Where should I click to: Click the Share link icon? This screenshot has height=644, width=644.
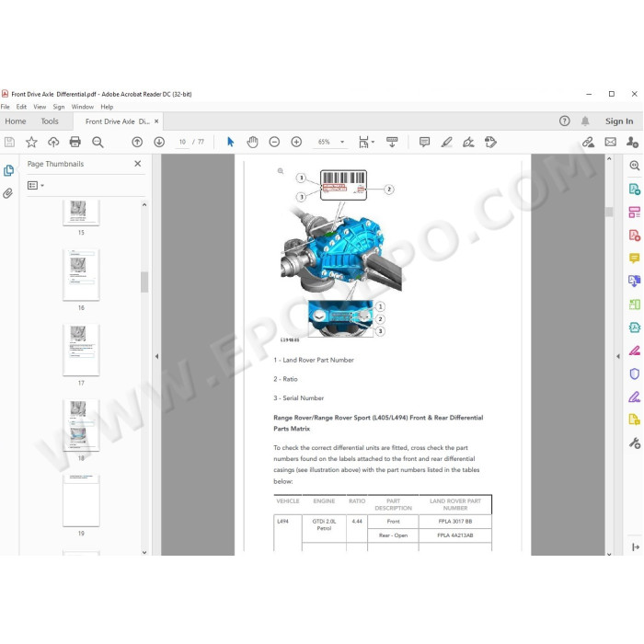click(x=588, y=142)
